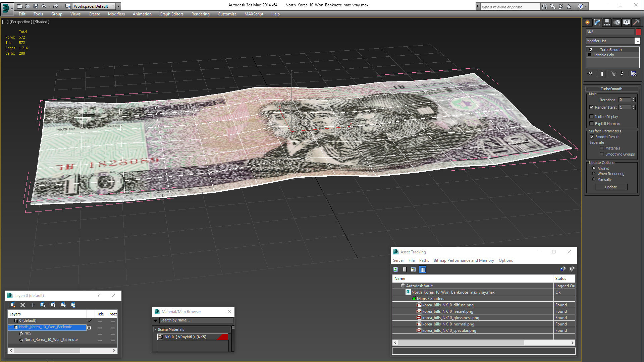Toggle Smooth Result checkbox
The height and width of the screenshot is (362, 644).
point(592,137)
